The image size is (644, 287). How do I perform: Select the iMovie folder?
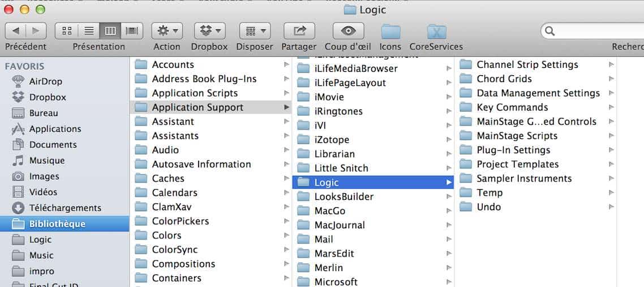click(x=373, y=97)
